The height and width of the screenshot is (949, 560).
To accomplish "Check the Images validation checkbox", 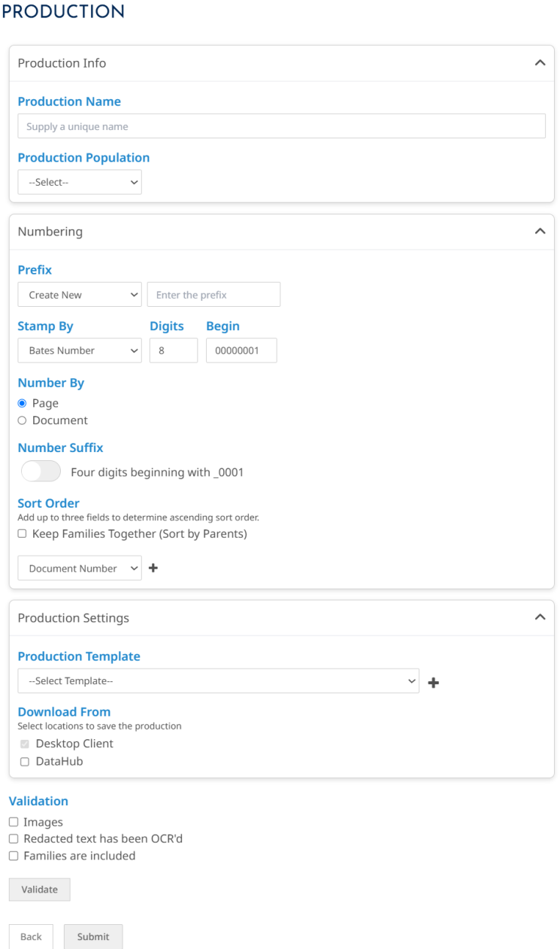I will pos(14,822).
